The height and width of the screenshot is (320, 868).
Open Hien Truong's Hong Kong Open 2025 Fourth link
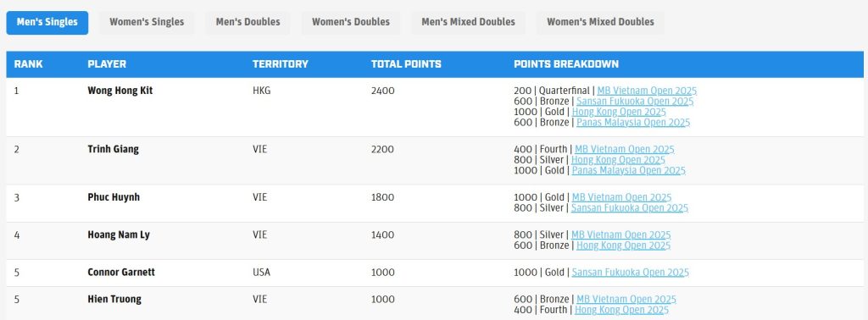click(x=621, y=310)
